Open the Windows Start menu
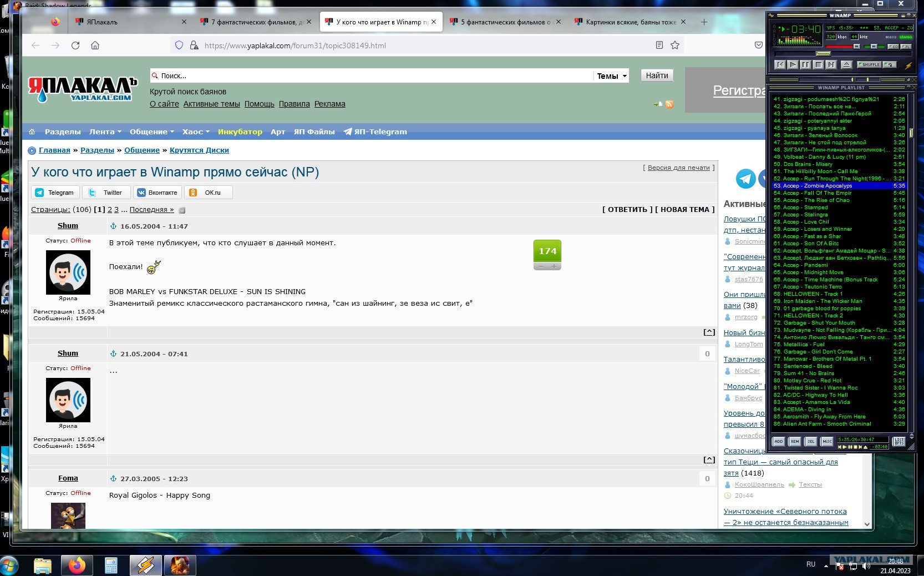The width and height of the screenshot is (924, 576). 9,565
